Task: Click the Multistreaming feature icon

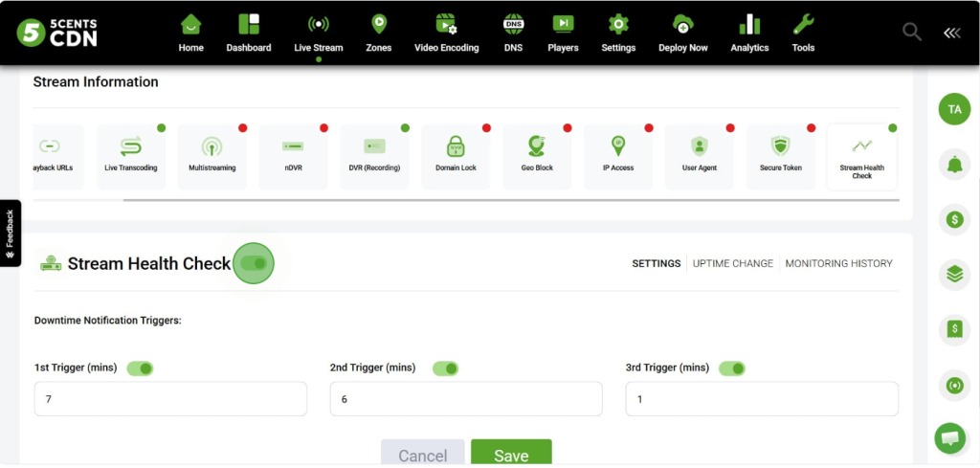Action: (212, 146)
